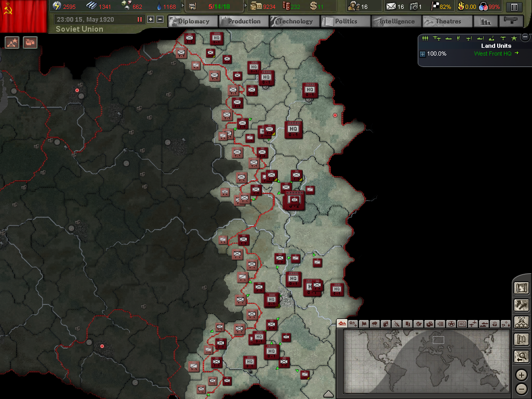The width and height of the screenshot is (532, 399).
Task: Open the Diplomacy tab
Action: pyautogui.click(x=192, y=21)
